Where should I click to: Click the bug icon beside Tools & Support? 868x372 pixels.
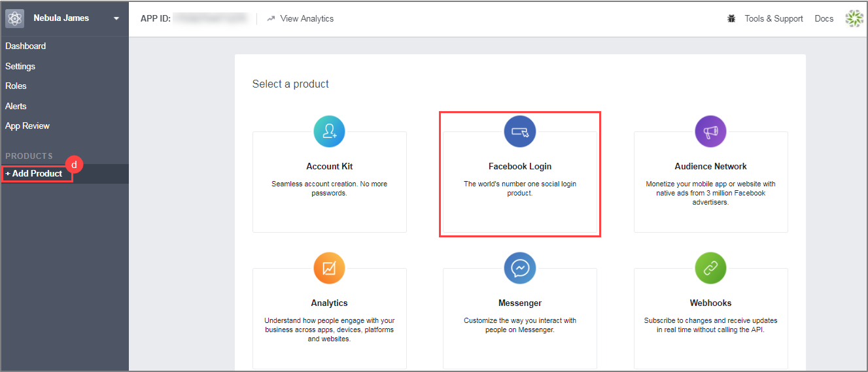[731, 18]
